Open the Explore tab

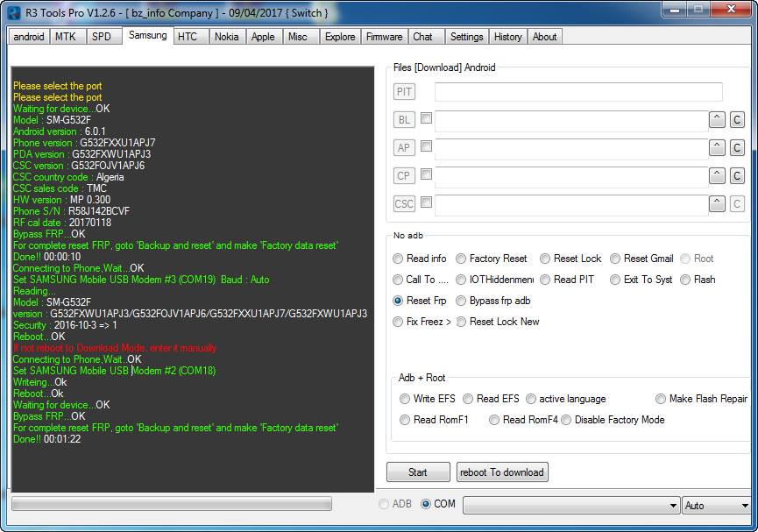pos(340,37)
